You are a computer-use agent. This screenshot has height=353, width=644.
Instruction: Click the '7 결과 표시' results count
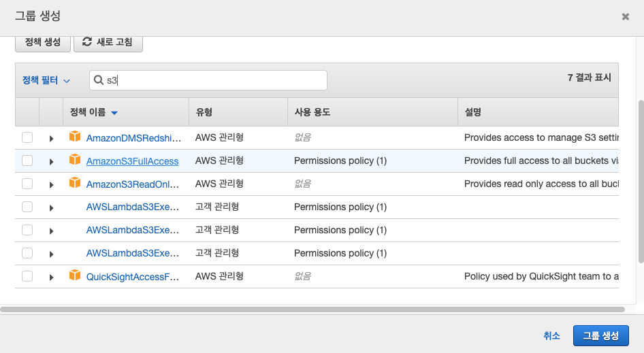tap(590, 78)
